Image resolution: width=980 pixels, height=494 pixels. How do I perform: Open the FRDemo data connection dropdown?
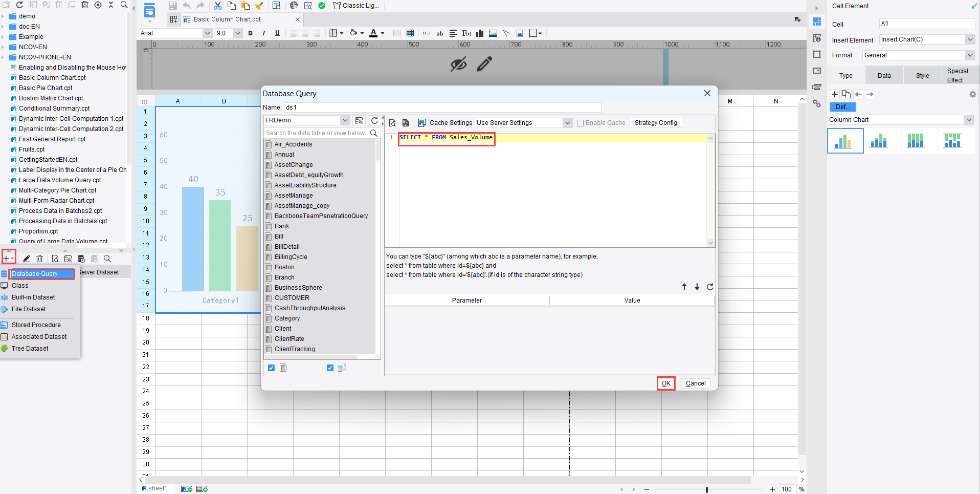[x=345, y=120]
